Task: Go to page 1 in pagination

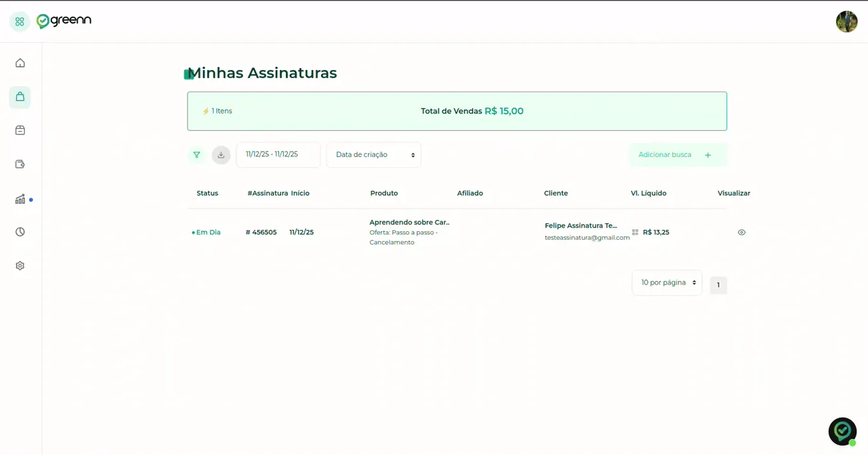Action: (x=718, y=285)
